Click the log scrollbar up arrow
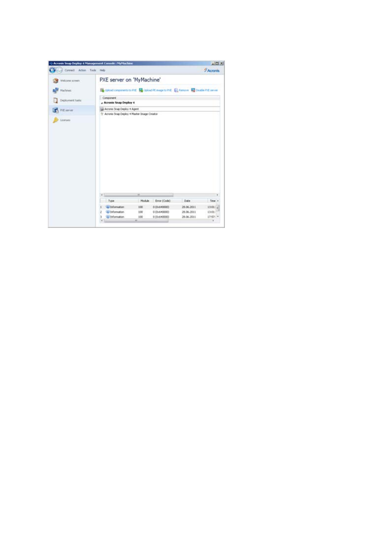392x554 pixels. click(218, 201)
